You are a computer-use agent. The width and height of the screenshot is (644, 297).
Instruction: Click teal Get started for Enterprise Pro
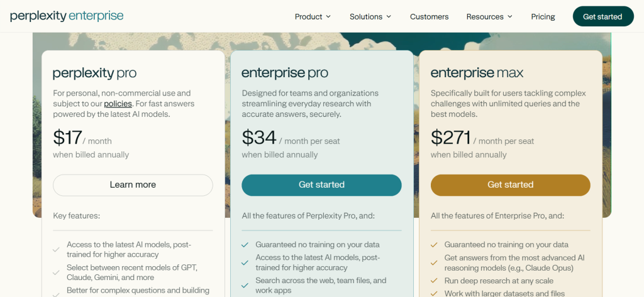coord(321,185)
